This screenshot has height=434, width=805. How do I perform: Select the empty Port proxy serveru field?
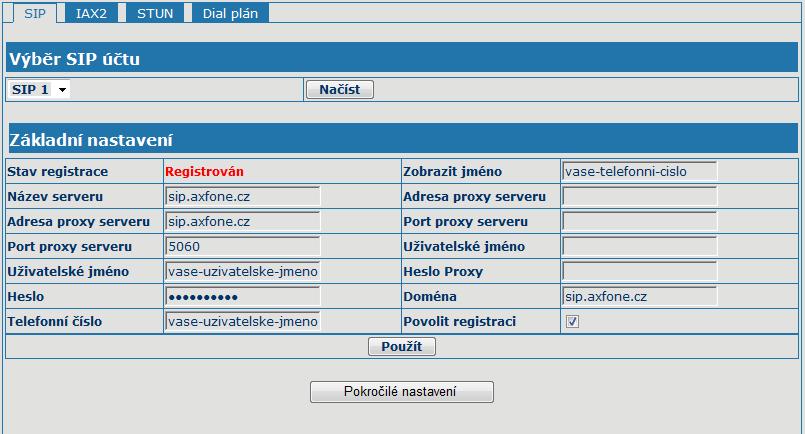[639, 221]
